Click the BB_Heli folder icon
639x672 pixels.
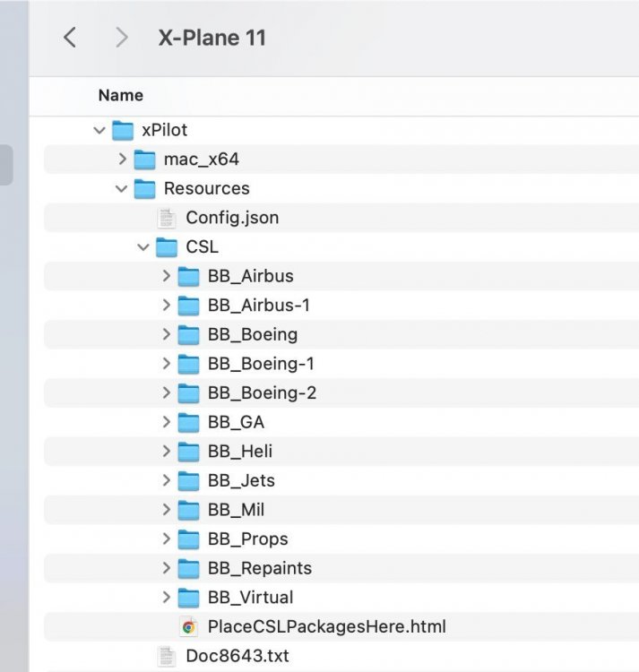click(x=188, y=452)
